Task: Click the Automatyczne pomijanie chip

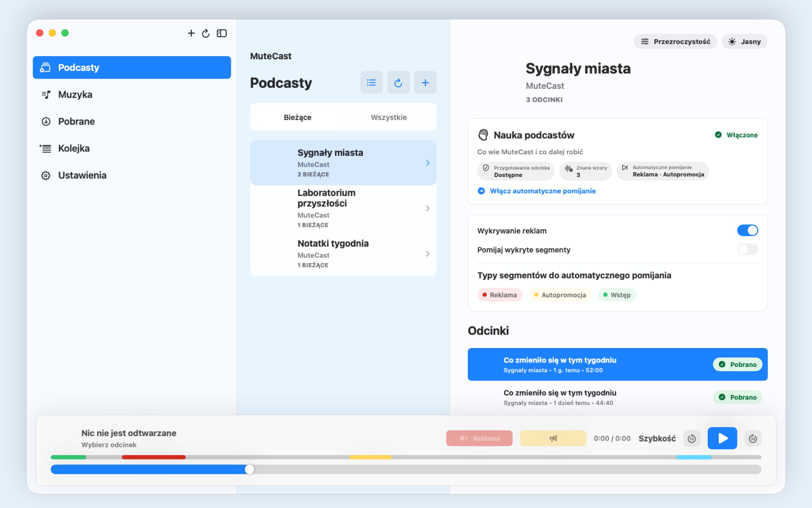Action: tap(663, 171)
